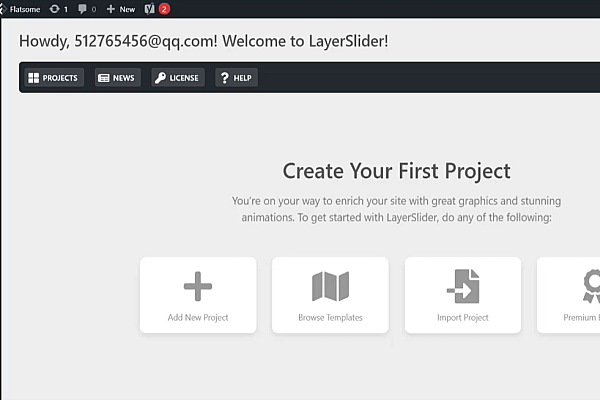
Task: Click the Create Your First Project heading
Action: [x=396, y=171]
